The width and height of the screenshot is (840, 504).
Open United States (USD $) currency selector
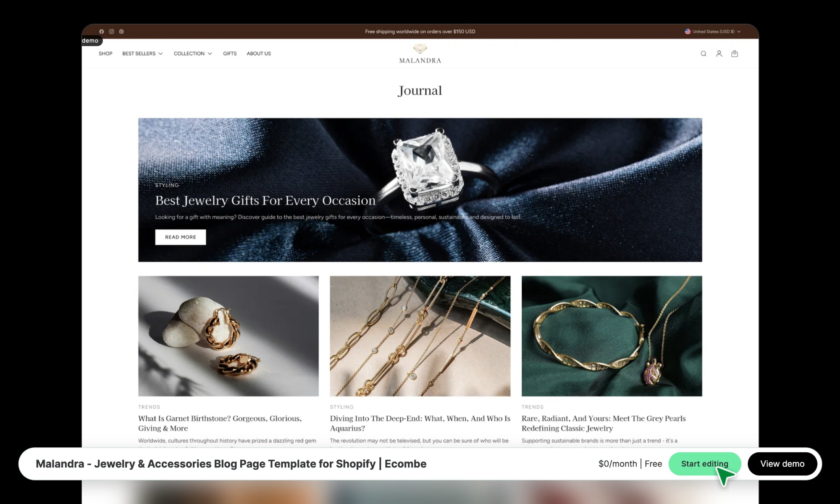(x=713, y=31)
